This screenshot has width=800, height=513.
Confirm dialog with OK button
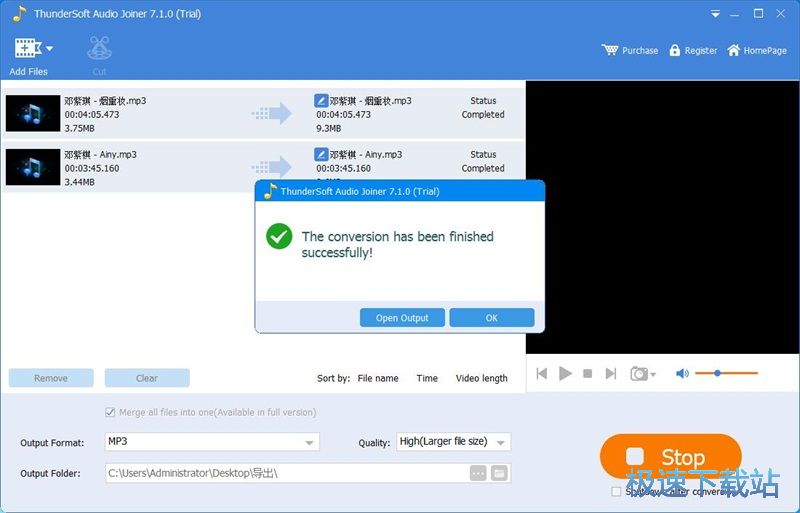tap(491, 317)
